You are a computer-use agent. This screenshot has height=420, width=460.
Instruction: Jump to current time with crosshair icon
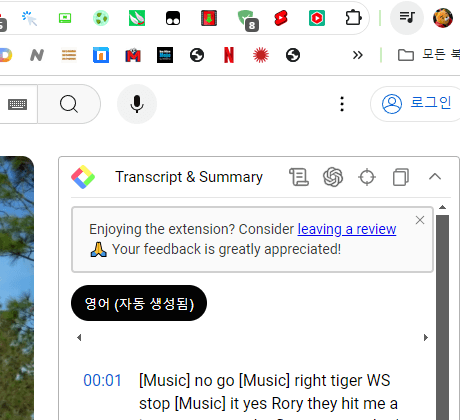point(367,177)
